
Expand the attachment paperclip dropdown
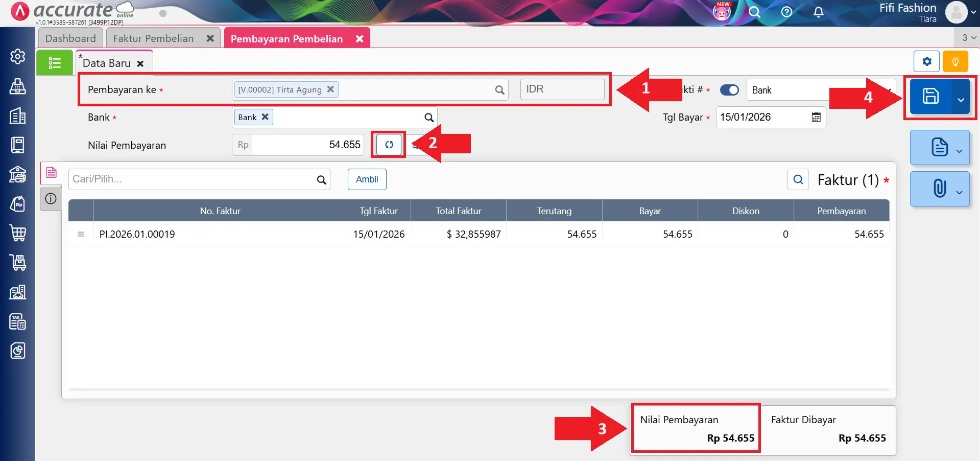(959, 192)
